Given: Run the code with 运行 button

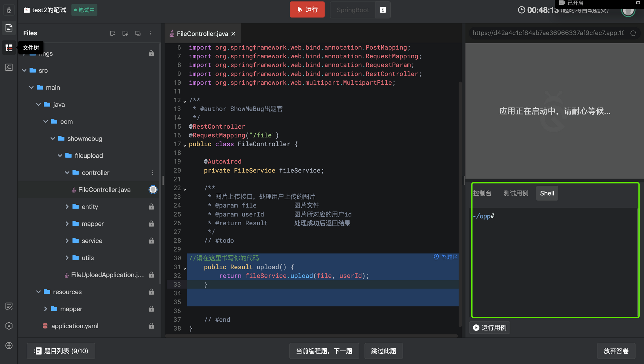Looking at the screenshot, I should 307,10.
